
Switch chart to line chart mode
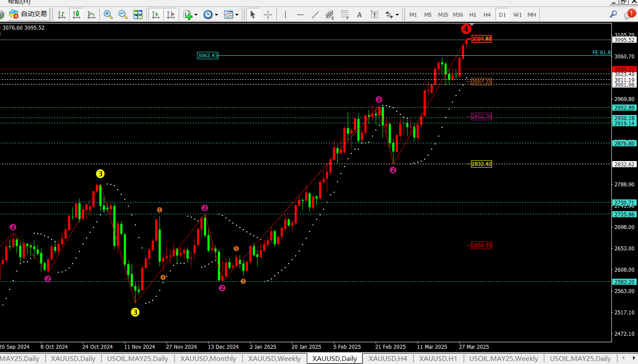click(91, 15)
